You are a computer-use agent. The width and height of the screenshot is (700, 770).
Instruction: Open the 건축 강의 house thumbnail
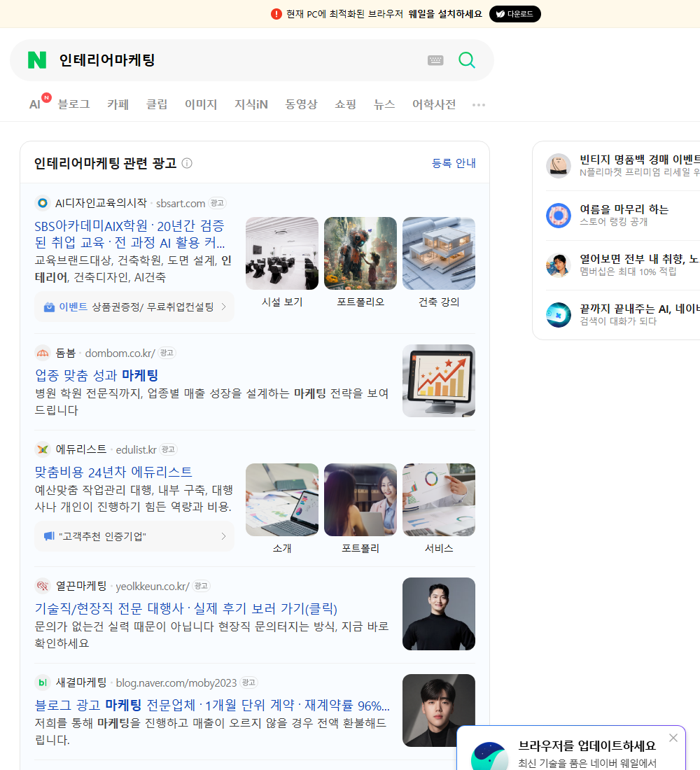(x=439, y=253)
